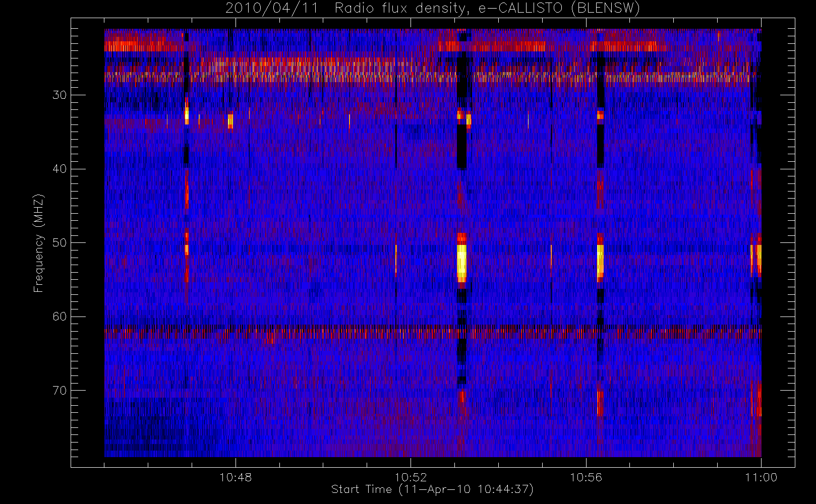
Task: Click the "Frequency (MHZ)" axis label
Action: (39, 243)
